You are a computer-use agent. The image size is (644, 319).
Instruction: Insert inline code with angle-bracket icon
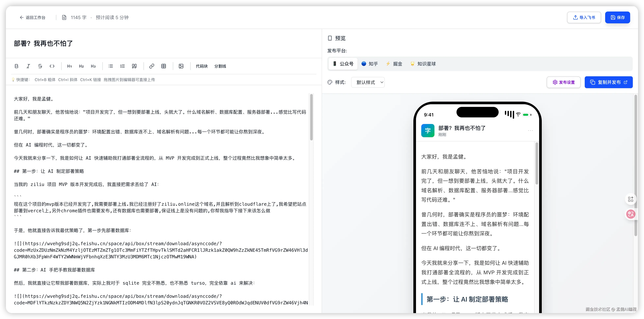click(x=52, y=66)
